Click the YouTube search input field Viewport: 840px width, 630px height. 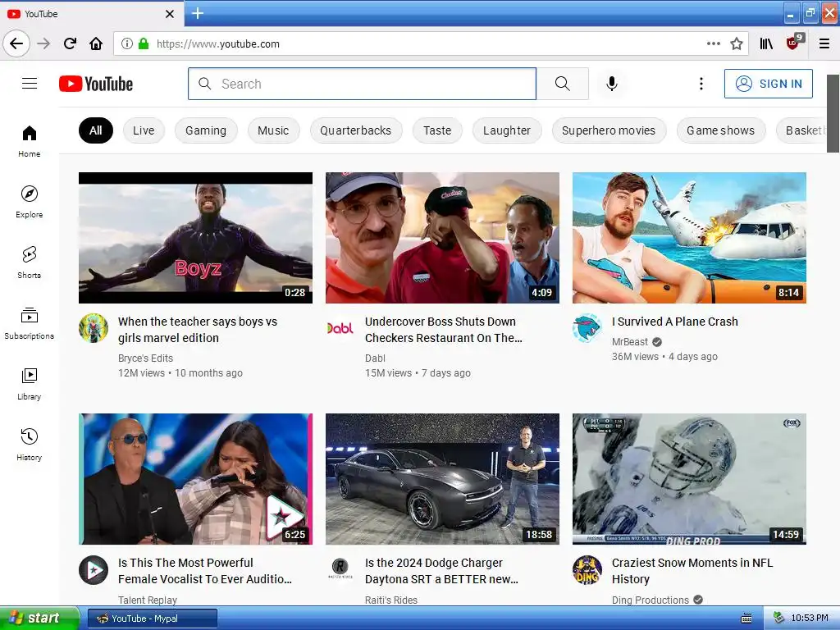pyautogui.click(x=362, y=84)
